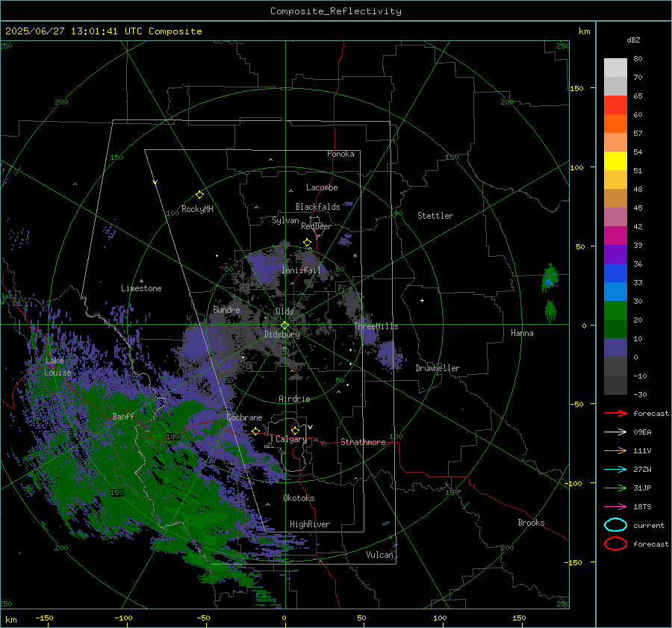Click the Blackfalds city label

pos(317,207)
